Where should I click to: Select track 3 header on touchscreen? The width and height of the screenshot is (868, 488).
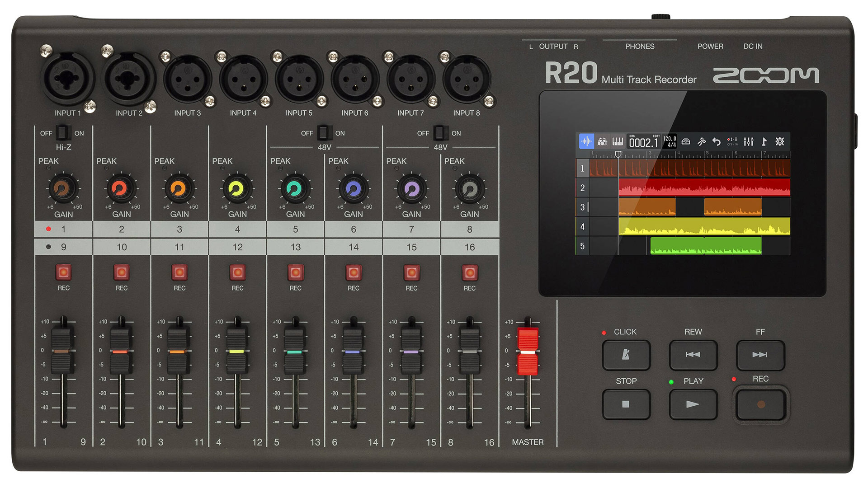coord(582,207)
